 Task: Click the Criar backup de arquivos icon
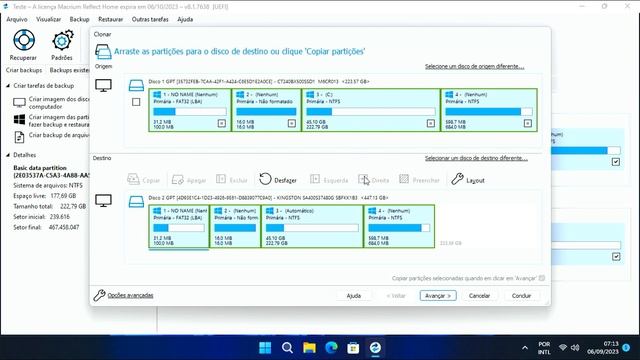[19, 137]
